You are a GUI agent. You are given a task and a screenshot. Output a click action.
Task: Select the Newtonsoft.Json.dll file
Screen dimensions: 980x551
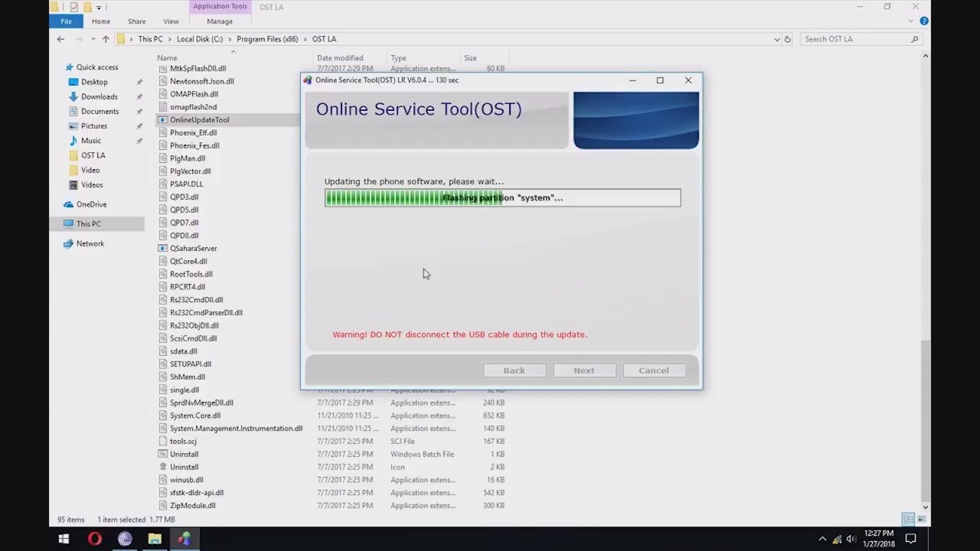coord(202,81)
